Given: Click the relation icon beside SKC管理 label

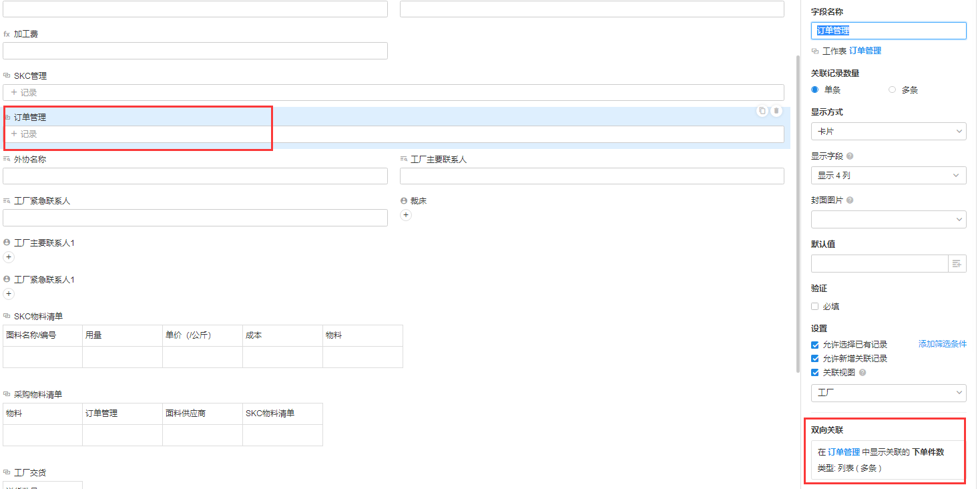Looking at the screenshot, I should click(7, 76).
